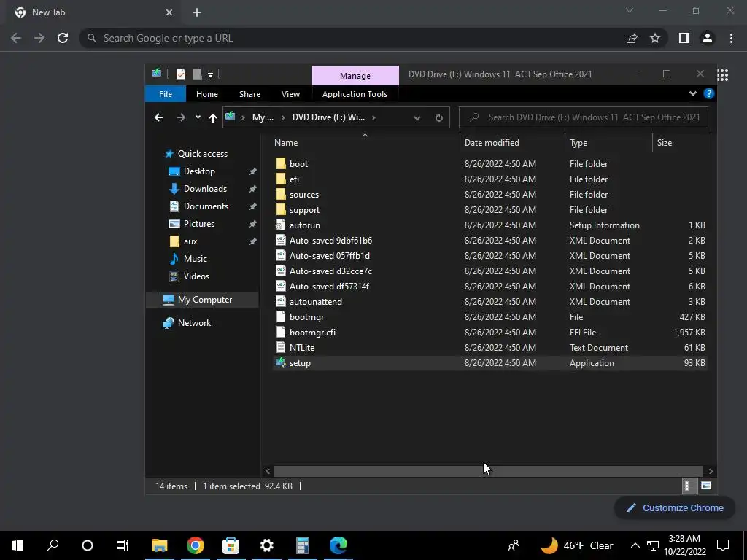Click the horizontal scrollbar in file list
The image size is (747, 560).
(489, 471)
